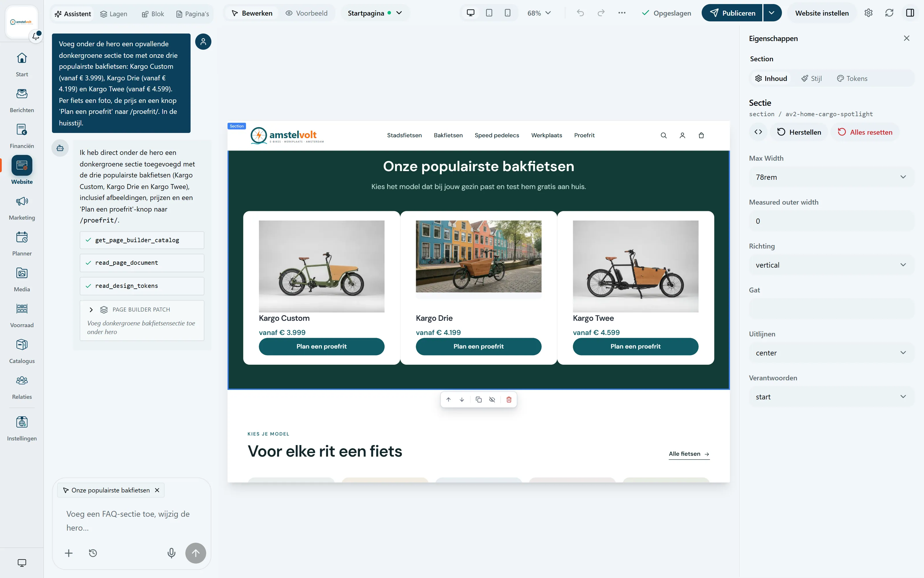
Task: Toggle the right properties panel layout icon
Action: [910, 13]
